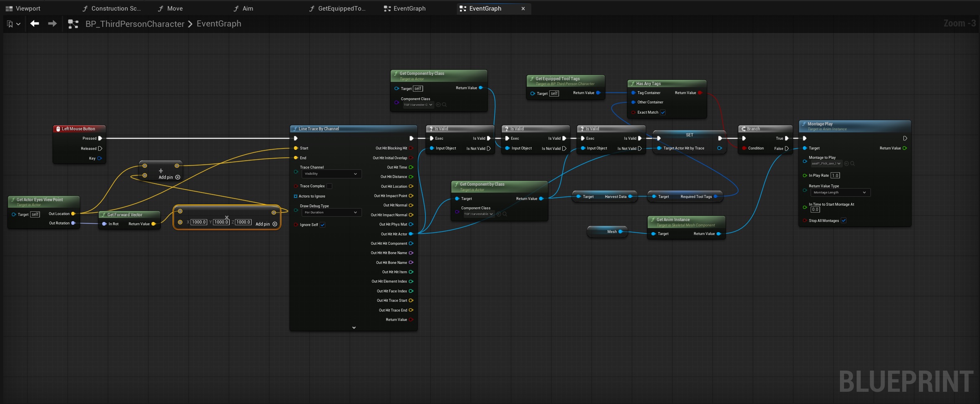Click the Out Hit Impact Point pin
The image size is (980, 404).
pyautogui.click(x=411, y=196)
